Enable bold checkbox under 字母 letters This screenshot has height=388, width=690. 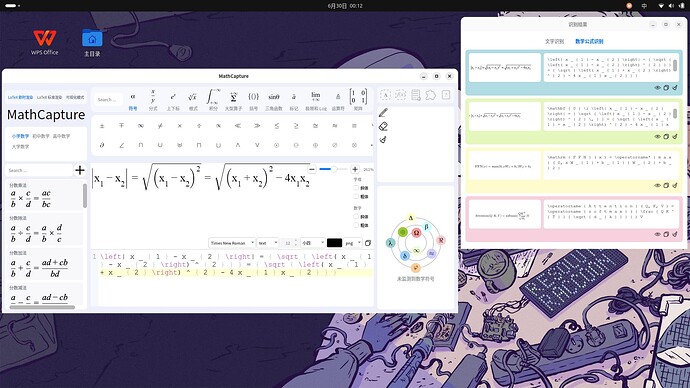click(356, 196)
